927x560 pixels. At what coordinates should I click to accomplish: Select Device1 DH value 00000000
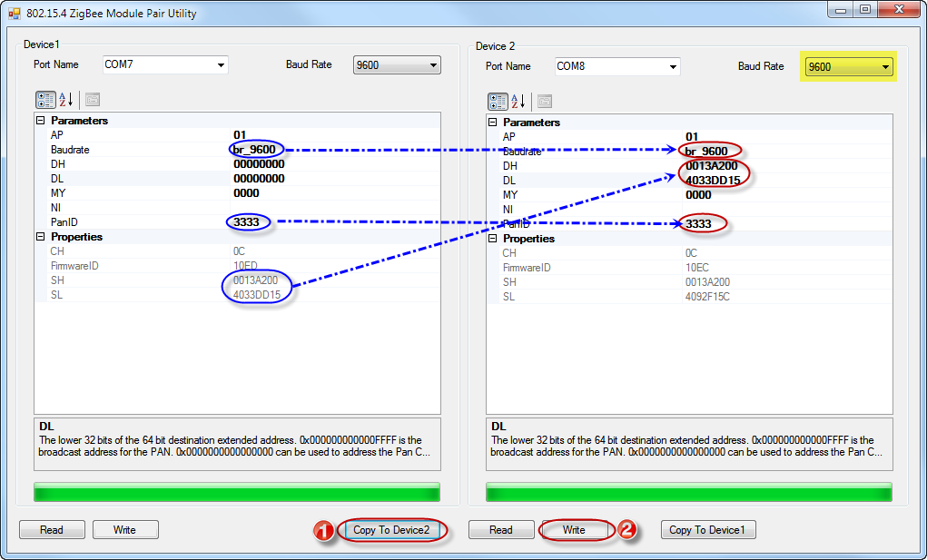click(259, 164)
